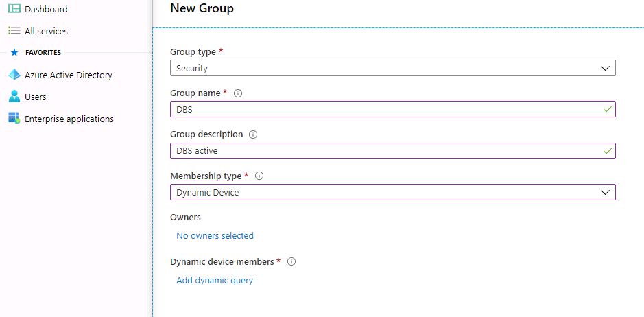Open the Users label in favorites
Screen dimensions: 644x317
coord(36,97)
